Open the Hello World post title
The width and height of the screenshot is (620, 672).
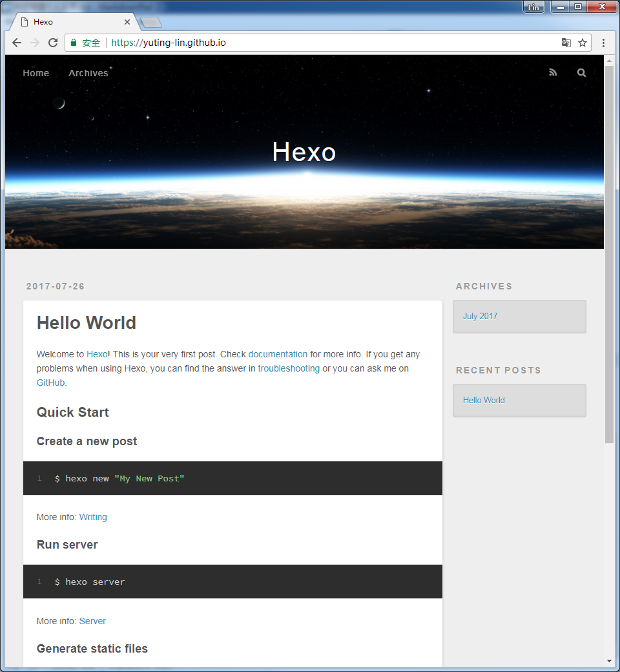click(x=86, y=322)
